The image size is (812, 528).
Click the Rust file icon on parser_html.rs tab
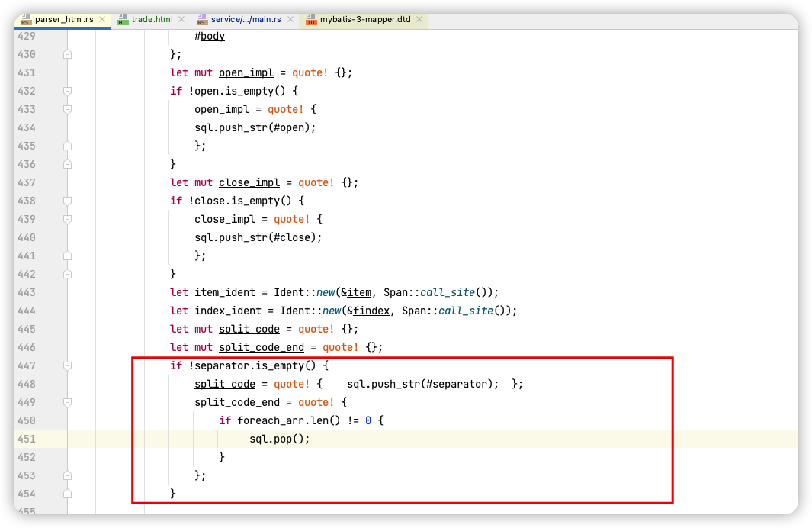[25, 19]
